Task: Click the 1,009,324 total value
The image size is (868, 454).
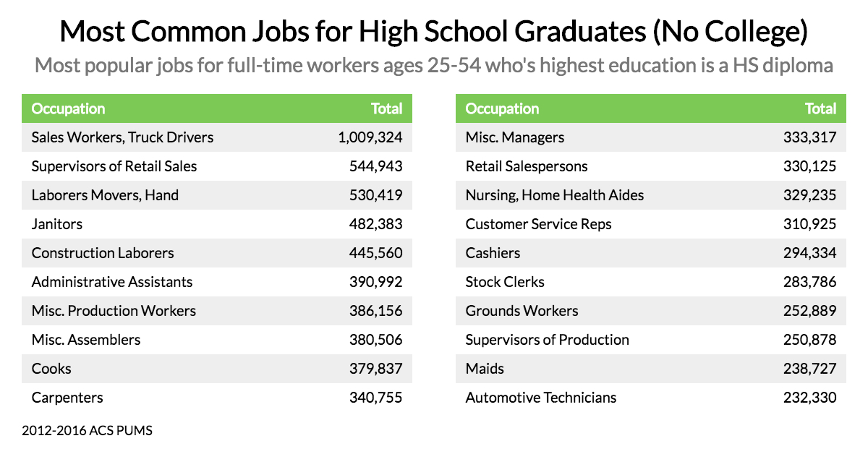Action: tap(370, 137)
